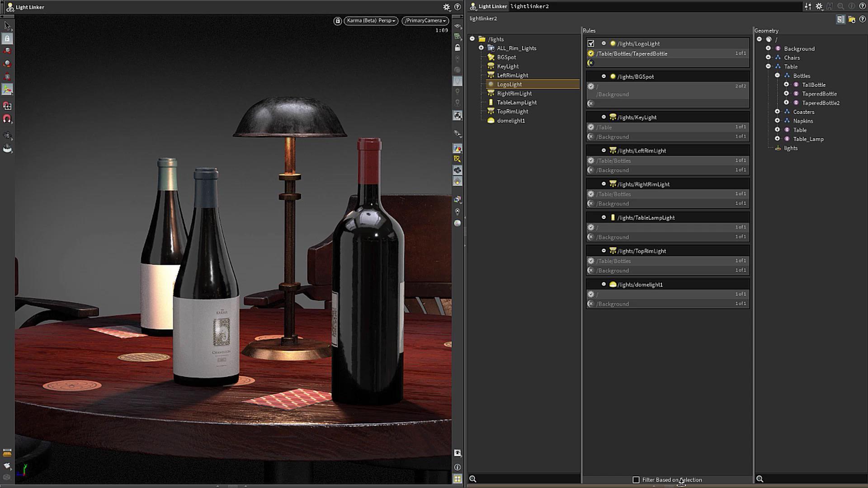Open the Karma (Beta) Persp dropdown
This screenshot has width=868, height=488.
[x=371, y=21]
